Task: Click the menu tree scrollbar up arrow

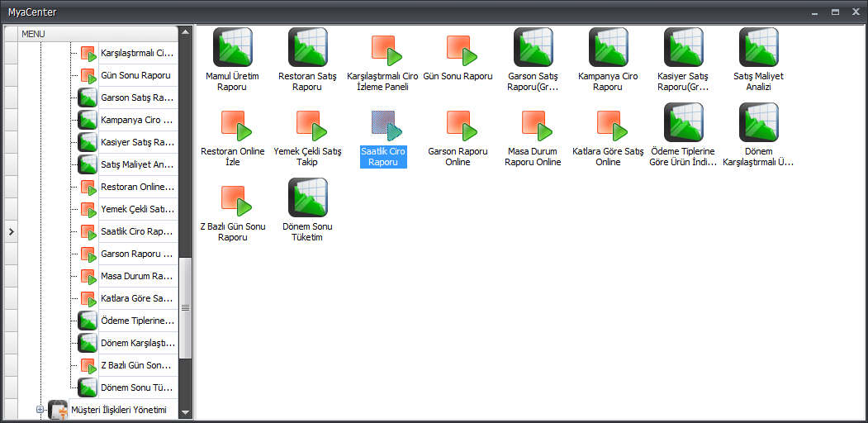Action: (x=186, y=31)
